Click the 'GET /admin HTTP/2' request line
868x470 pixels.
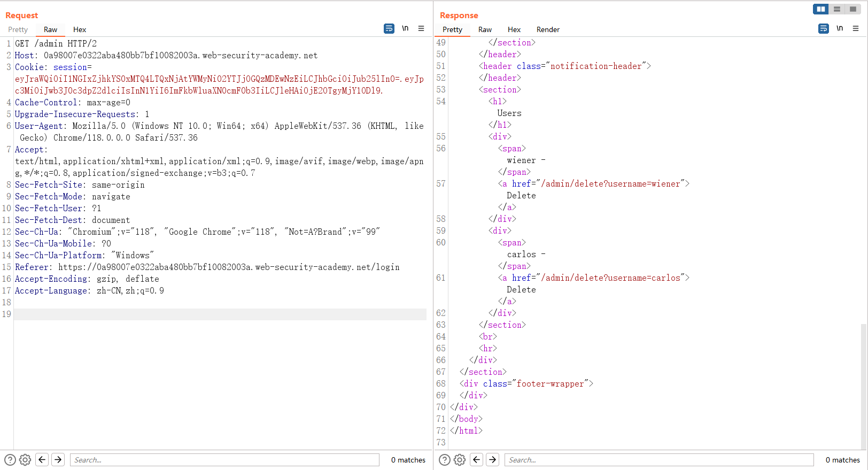tap(56, 43)
